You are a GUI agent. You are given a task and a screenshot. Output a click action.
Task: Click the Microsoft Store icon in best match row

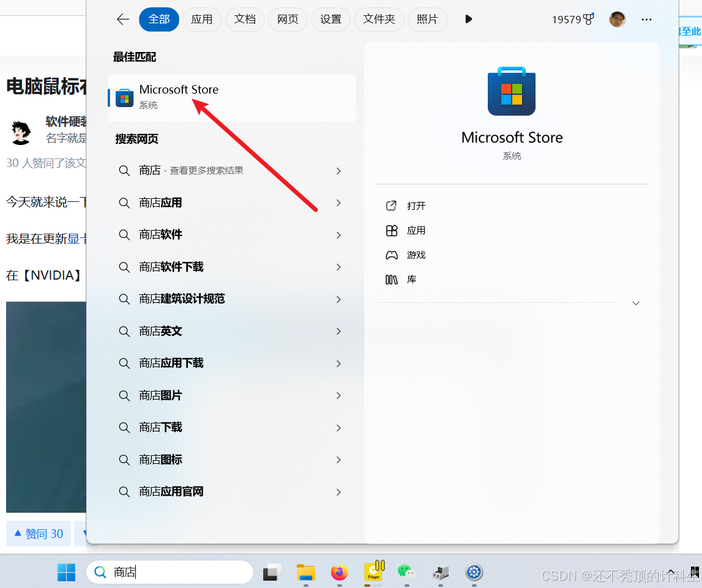(124, 98)
